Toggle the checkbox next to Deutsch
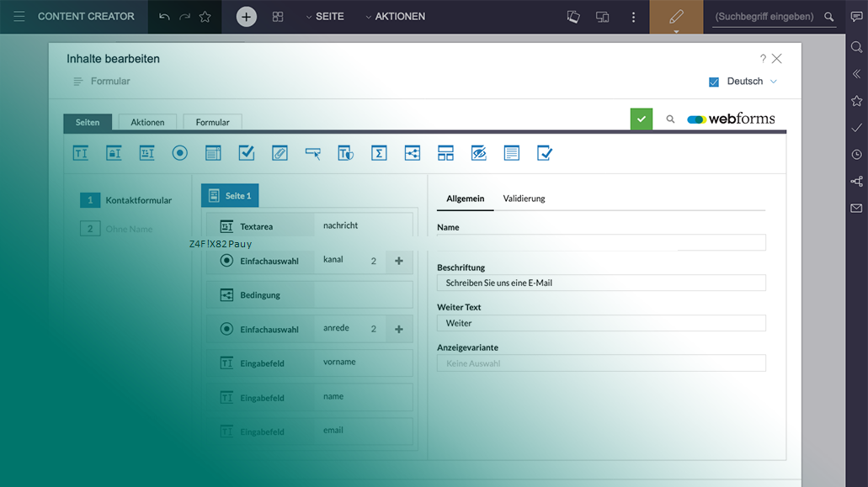 [x=716, y=81]
